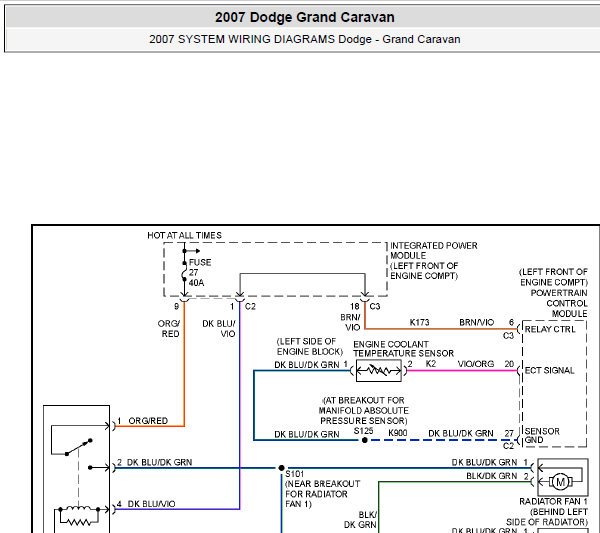Click the 'INTEGRATED POWER MODULE' label

pyautogui.click(x=434, y=250)
